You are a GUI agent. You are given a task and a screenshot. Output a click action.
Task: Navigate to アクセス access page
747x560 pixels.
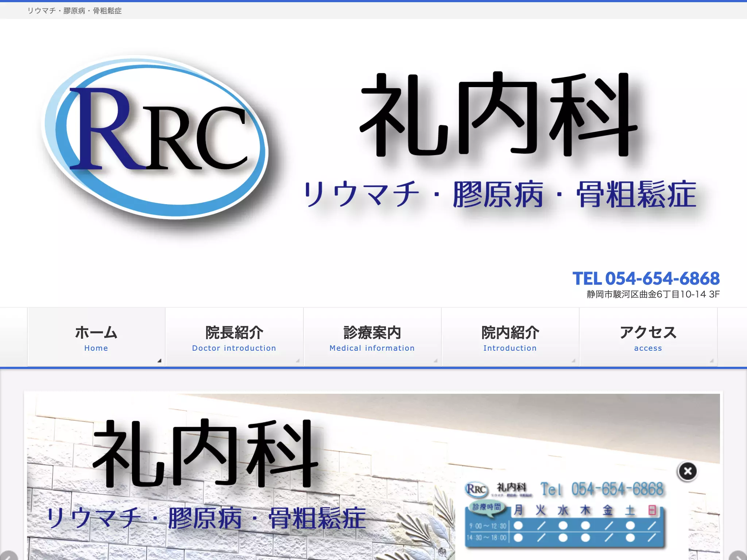point(648,337)
